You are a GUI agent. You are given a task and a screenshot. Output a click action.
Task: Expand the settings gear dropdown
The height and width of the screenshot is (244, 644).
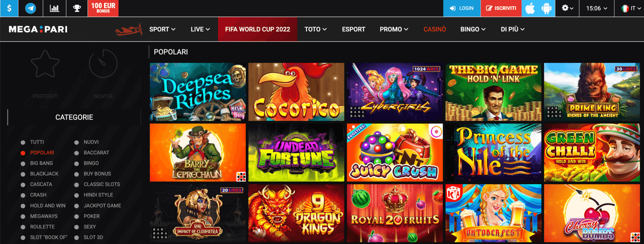567,8
